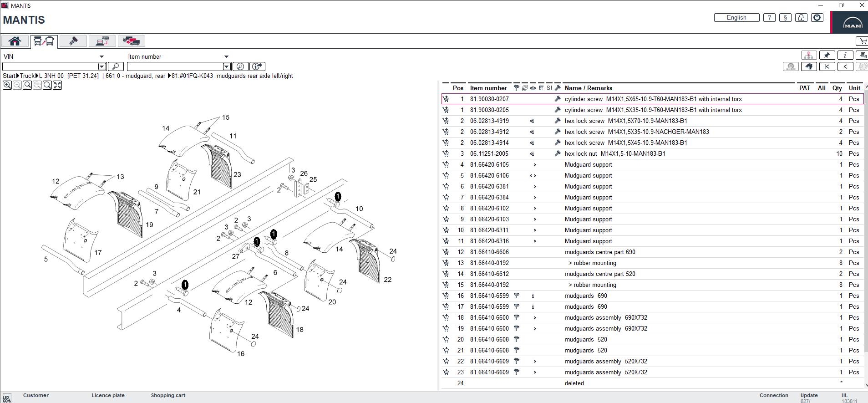The image size is (868, 403).
Task: Click Shopping cart in status bar
Action: tap(168, 395)
